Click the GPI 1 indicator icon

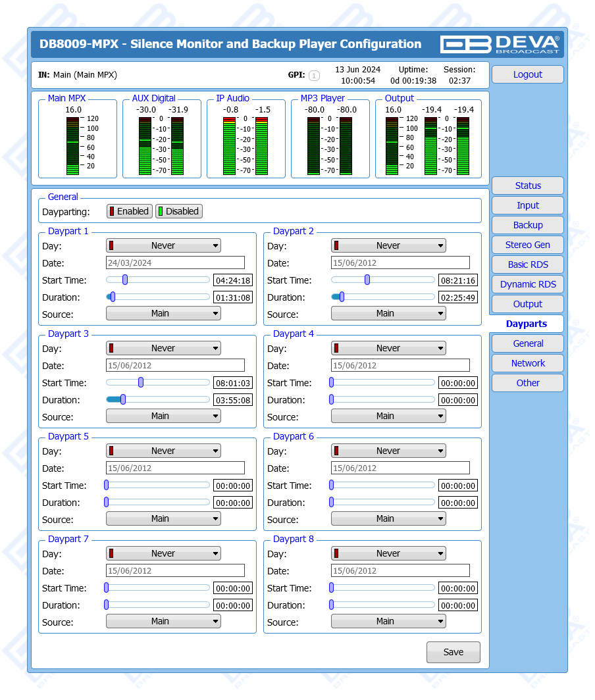pos(314,76)
